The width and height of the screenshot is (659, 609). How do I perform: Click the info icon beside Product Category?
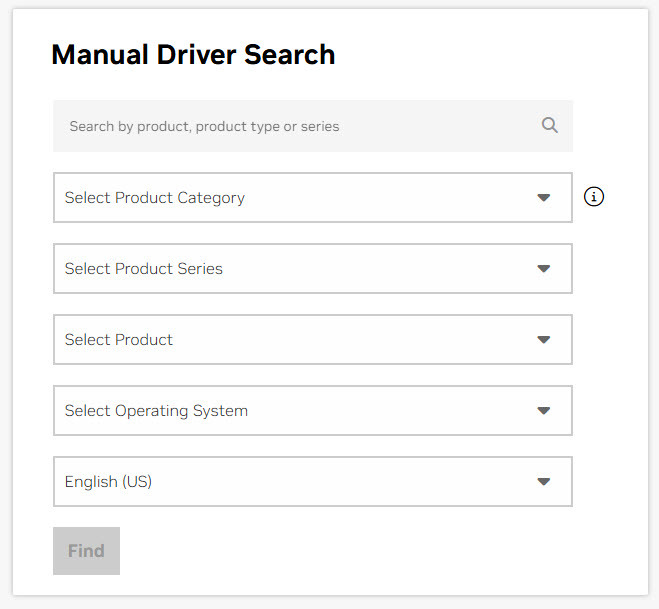tap(594, 197)
